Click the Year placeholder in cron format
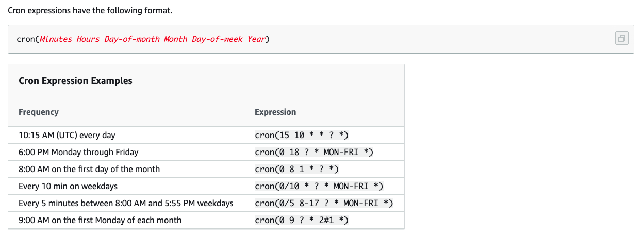Viewport: 644px width, 236px height. (x=256, y=39)
